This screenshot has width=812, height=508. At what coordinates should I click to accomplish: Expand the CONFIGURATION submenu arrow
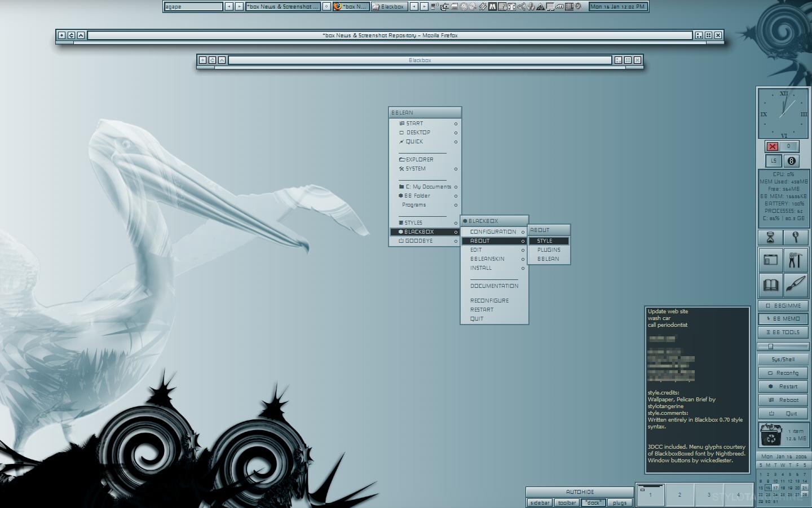coord(523,232)
